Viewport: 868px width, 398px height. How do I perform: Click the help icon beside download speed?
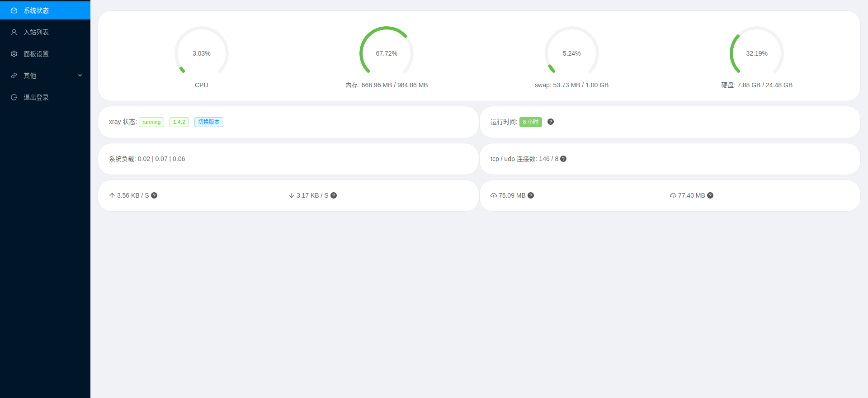(334, 195)
